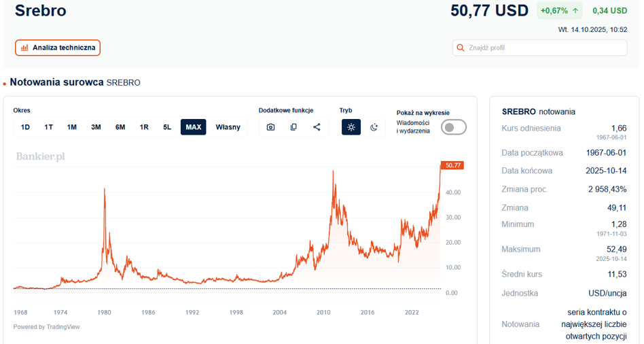Toggle Wiadomości i wydarzenia on the chart

(x=453, y=127)
